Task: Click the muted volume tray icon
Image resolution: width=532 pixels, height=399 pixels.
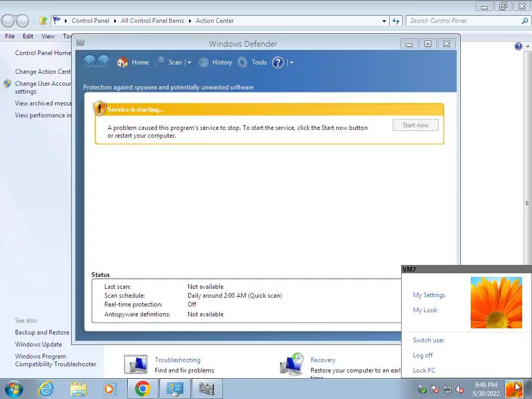Action: pyautogui.click(x=460, y=390)
